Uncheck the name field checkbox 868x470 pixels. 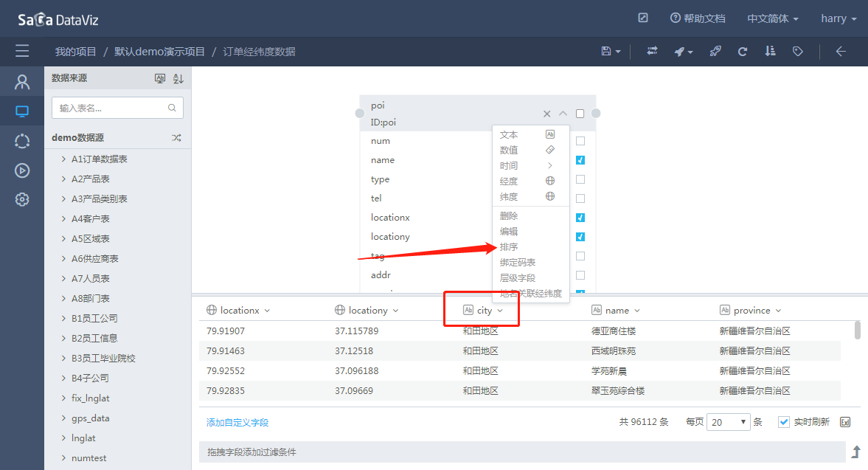tap(580, 160)
